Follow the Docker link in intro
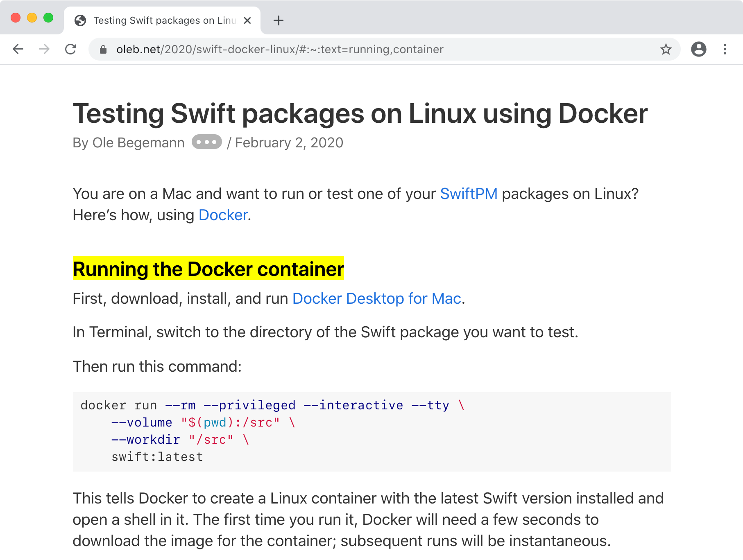The height and width of the screenshot is (560, 743). (223, 215)
